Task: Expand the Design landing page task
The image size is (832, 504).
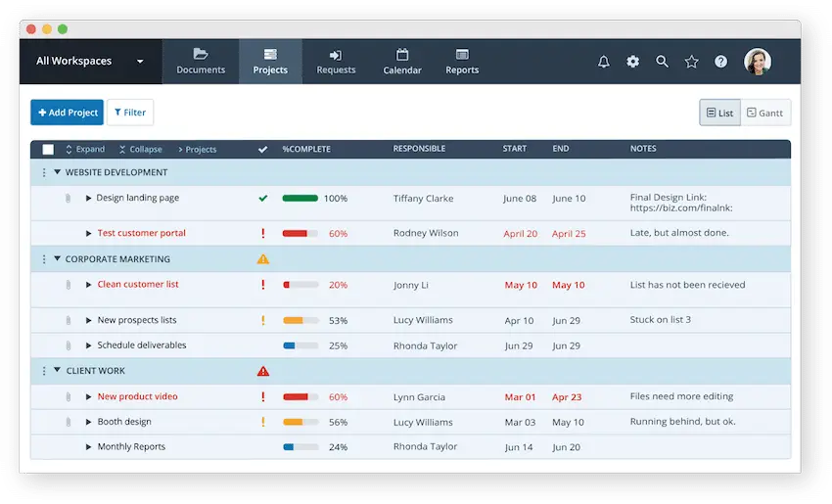Action: 89,199
